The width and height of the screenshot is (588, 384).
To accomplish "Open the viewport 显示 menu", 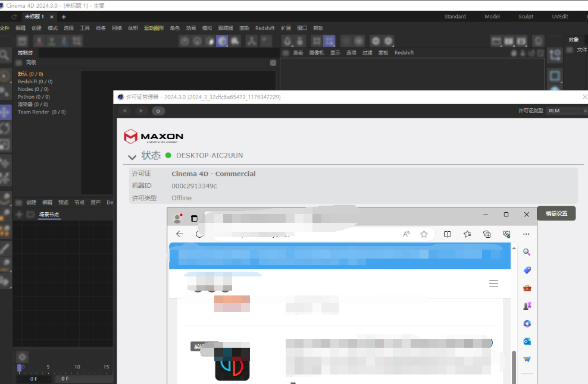I will [x=335, y=53].
